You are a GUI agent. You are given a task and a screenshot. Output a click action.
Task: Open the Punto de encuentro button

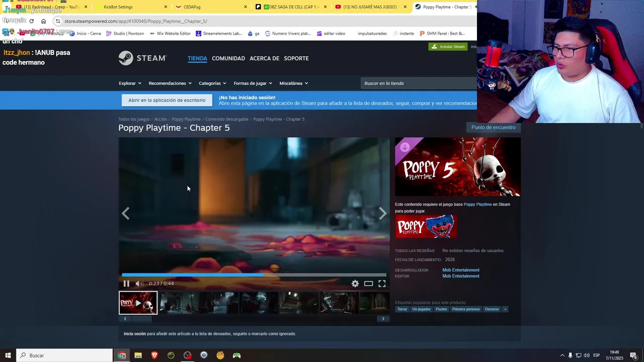[x=493, y=128]
